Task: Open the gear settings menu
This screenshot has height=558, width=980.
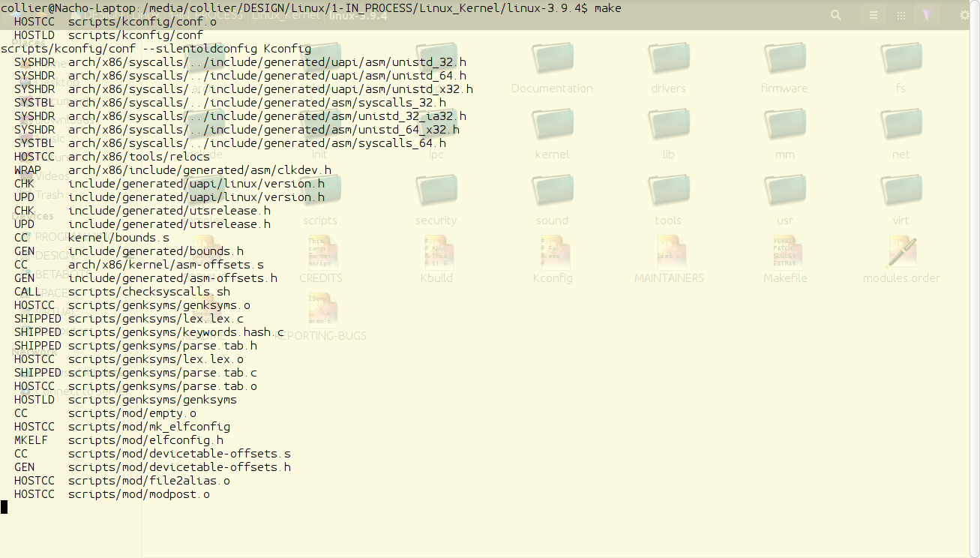Action: pos(965,15)
